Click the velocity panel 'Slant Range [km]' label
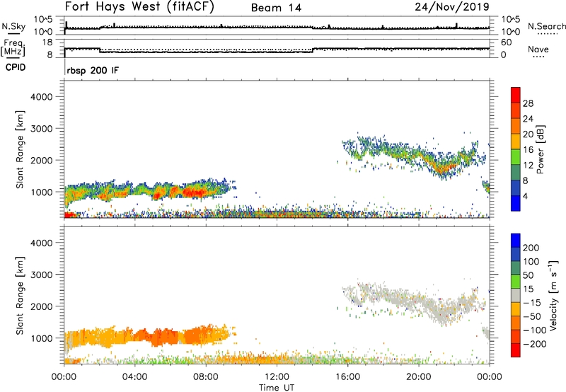This screenshot has width=566, height=392. 20,295
